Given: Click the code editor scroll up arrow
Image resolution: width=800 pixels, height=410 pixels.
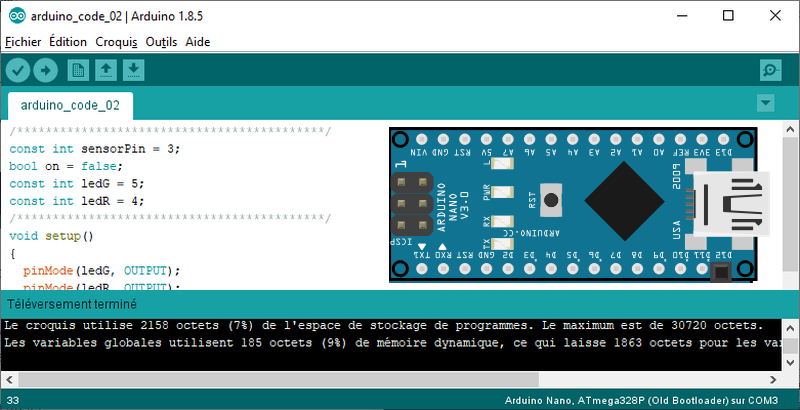Looking at the screenshot, I should click(x=790, y=129).
